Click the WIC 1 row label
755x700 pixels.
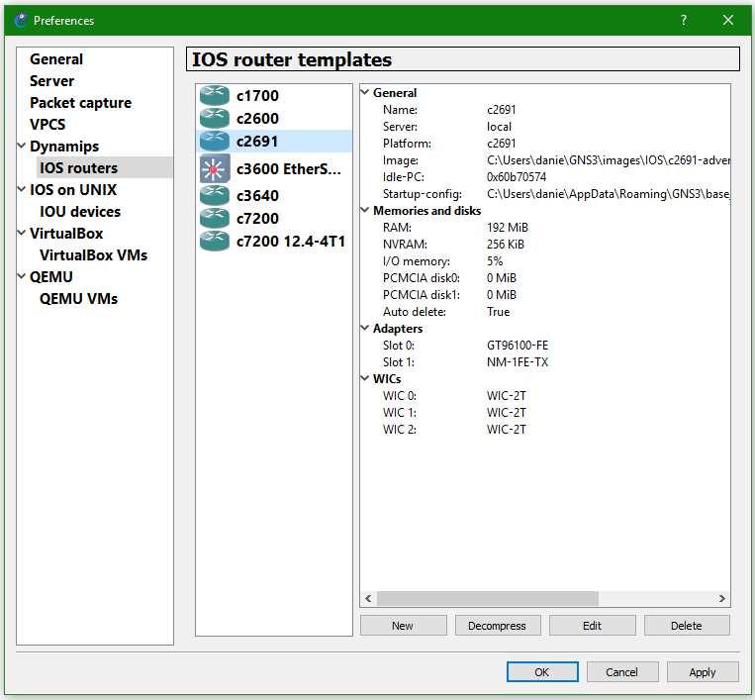[x=399, y=413]
